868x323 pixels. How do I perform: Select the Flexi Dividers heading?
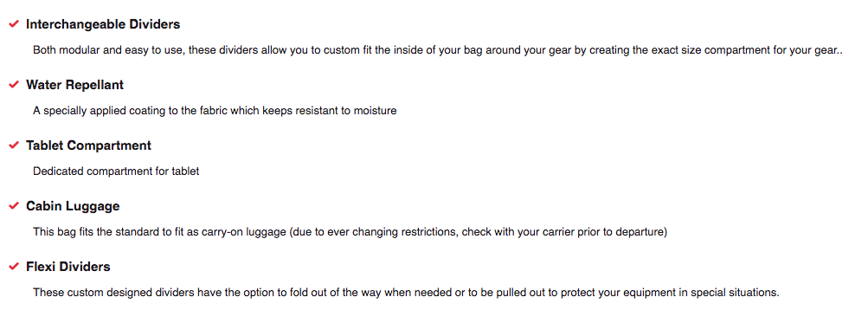[68, 267]
